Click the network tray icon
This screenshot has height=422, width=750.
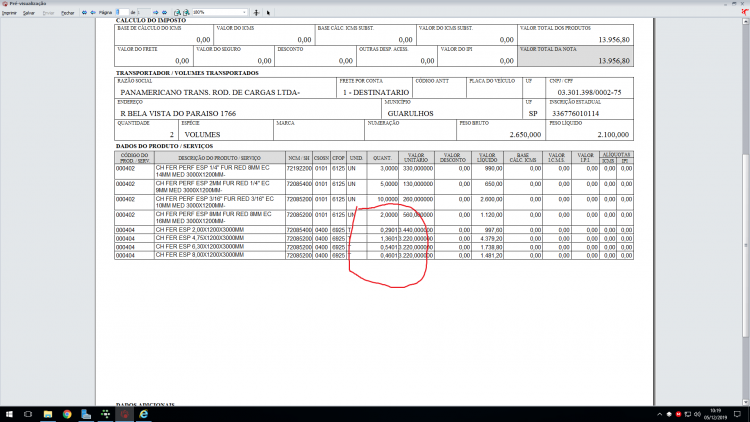pyautogui.click(x=688, y=414)
